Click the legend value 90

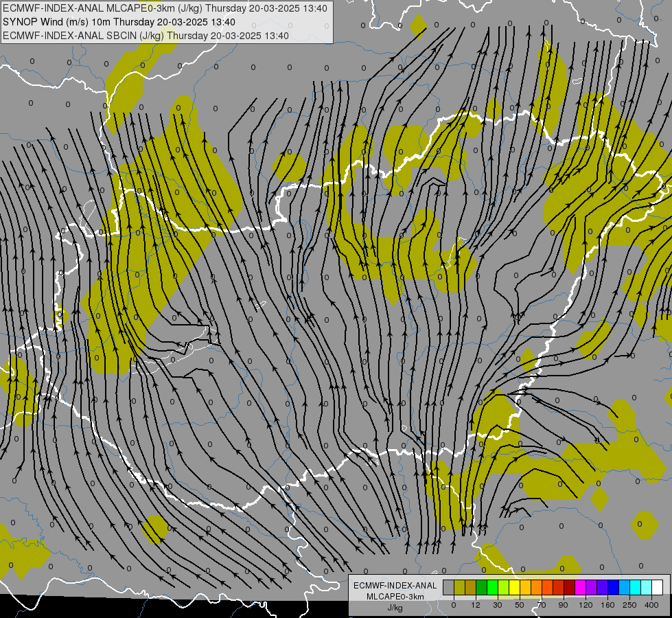[563, 605]
